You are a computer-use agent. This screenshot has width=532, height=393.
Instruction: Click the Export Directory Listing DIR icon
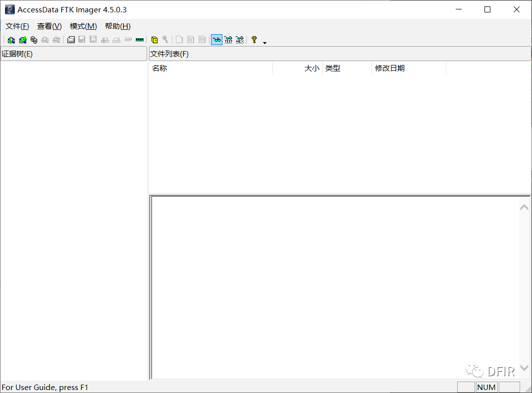click(202, 40)
